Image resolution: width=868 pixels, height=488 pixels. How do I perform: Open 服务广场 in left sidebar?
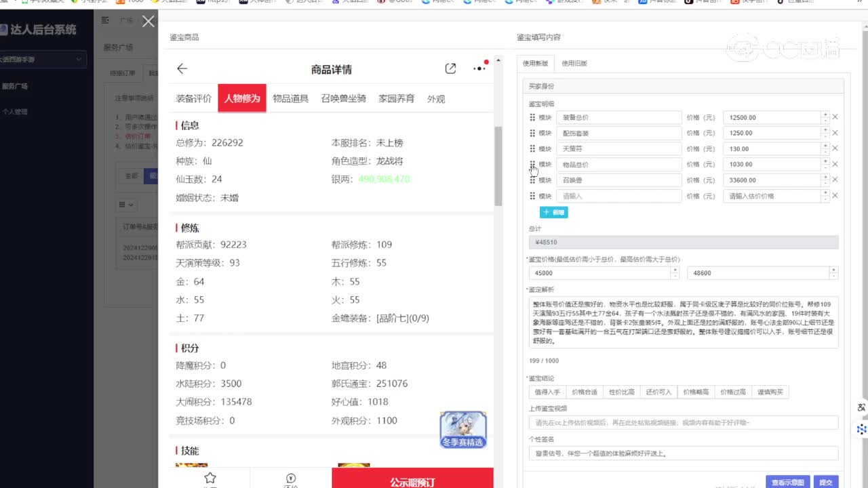(x=15, y=86)
